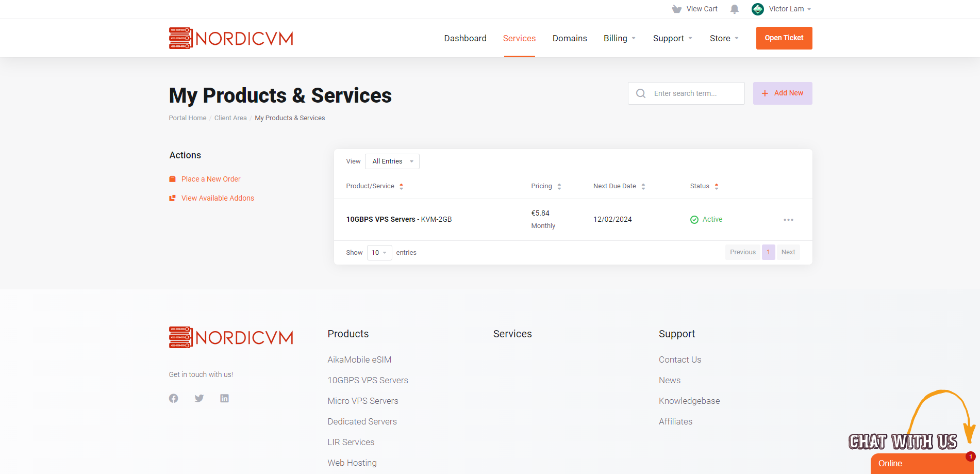Click the 12/02/2024 due date cell
Viewport: 980px width, 474px height.
coord(612,219)
